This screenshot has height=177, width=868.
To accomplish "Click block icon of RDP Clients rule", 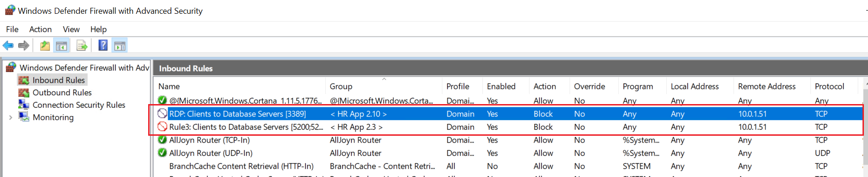I will click(x=162, y=113).
